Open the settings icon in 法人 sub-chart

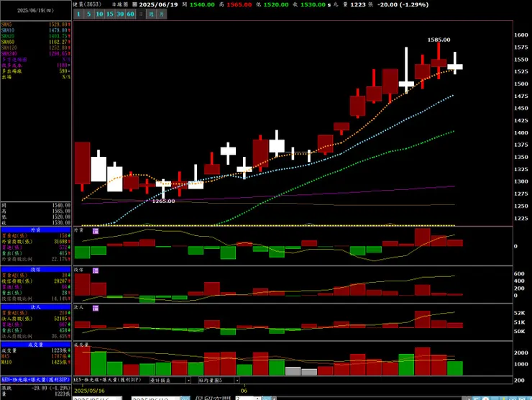click(96, 308)
